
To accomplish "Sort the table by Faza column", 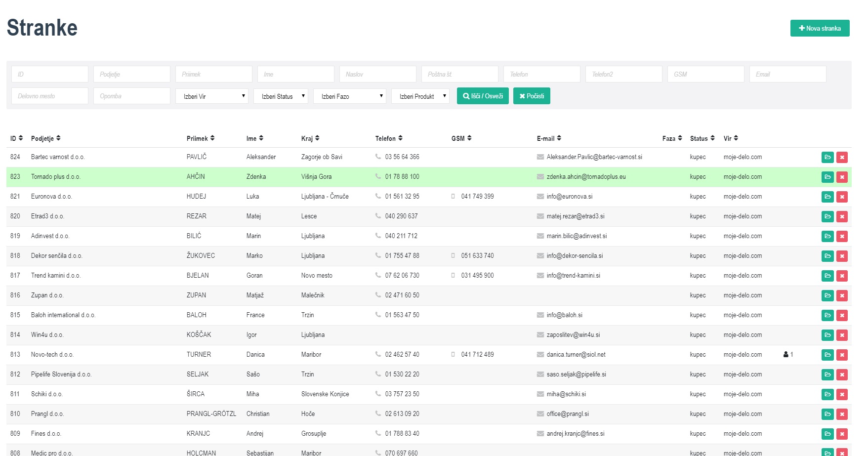I will [x=672, y=138].
